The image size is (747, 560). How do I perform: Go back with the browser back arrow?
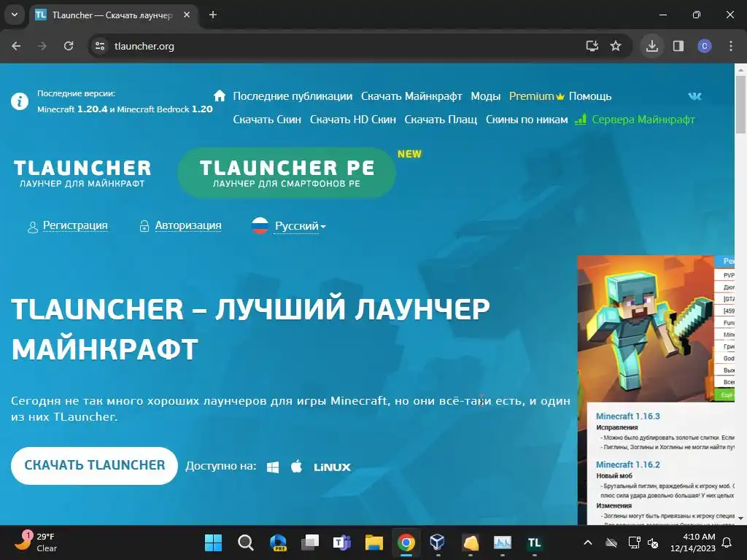pyautogui.click(x=16, y=46)
